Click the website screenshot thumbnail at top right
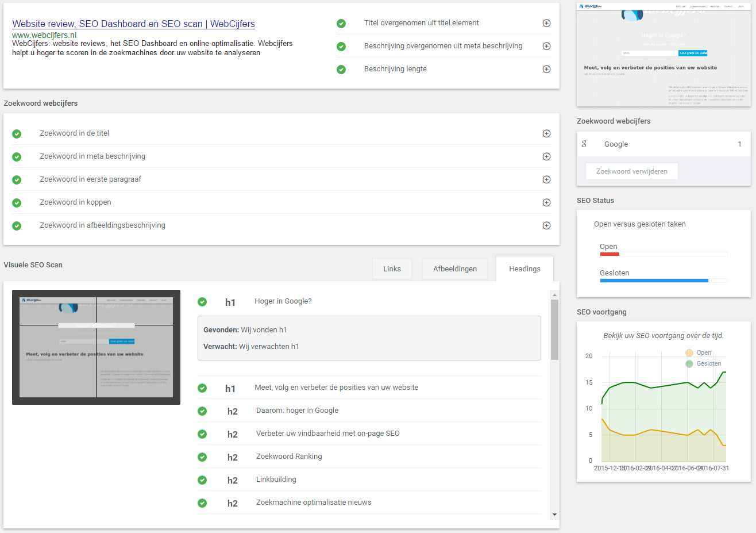Image resolution: width=756 pixels, height=533 pixels. point(664,55)
